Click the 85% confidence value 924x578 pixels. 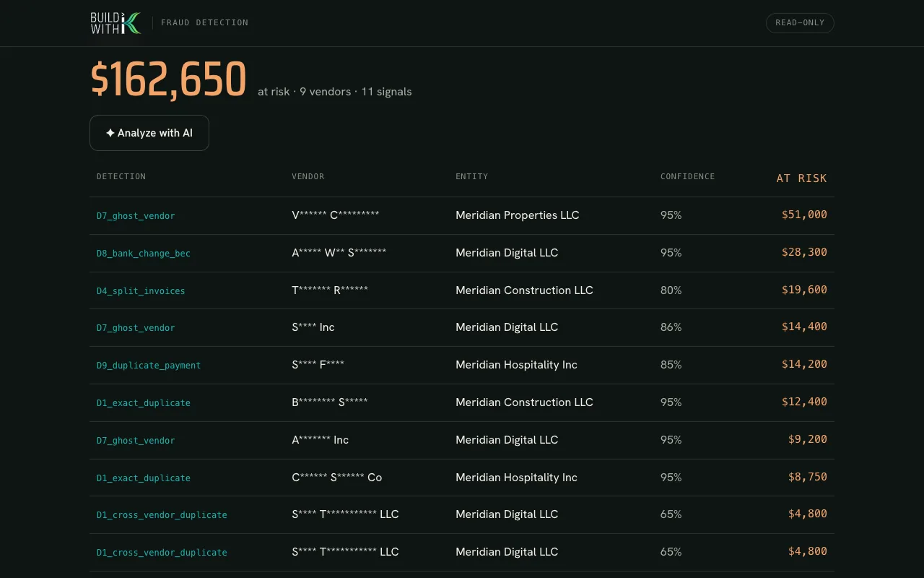(x=671, y=365)
